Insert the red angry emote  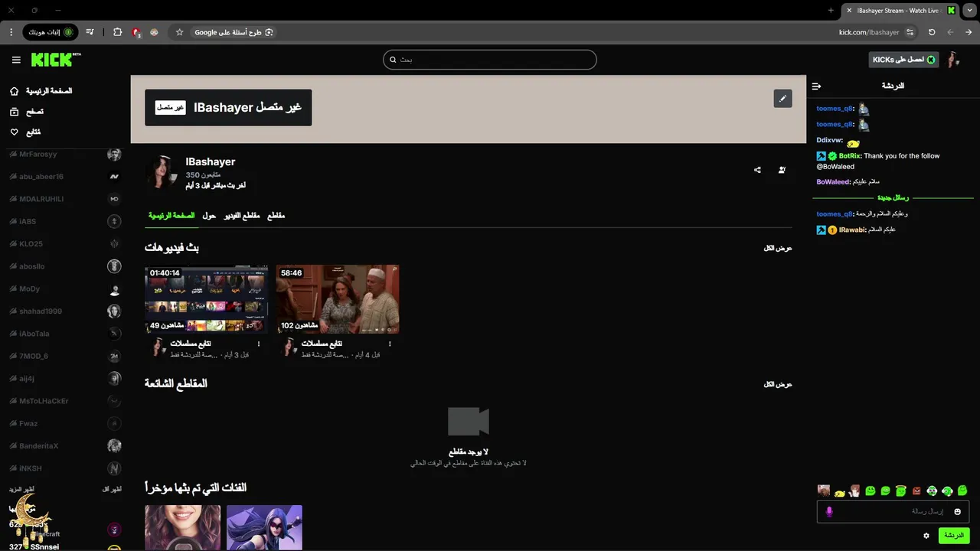916,491
